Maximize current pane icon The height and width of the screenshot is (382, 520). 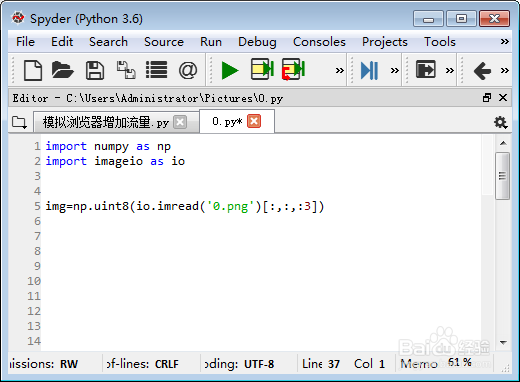coord(426,70)
